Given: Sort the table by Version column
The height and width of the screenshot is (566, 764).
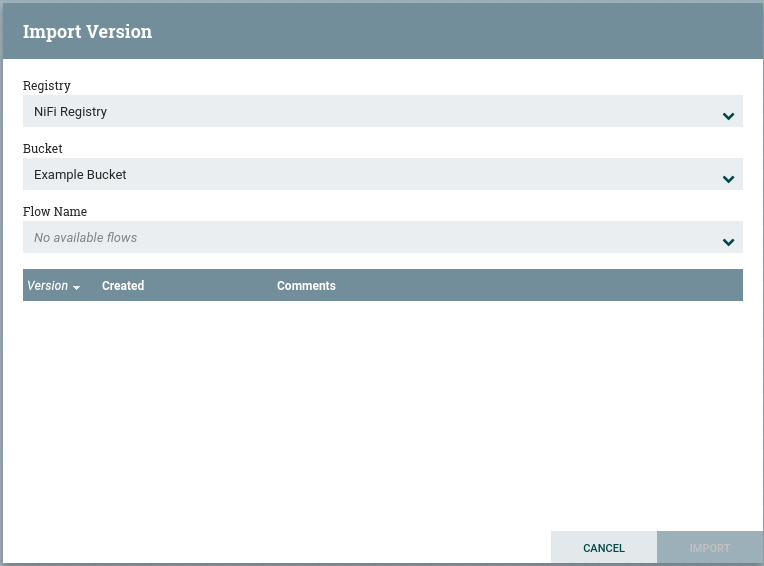Looking at the screenshot, I should click(47, 286).
